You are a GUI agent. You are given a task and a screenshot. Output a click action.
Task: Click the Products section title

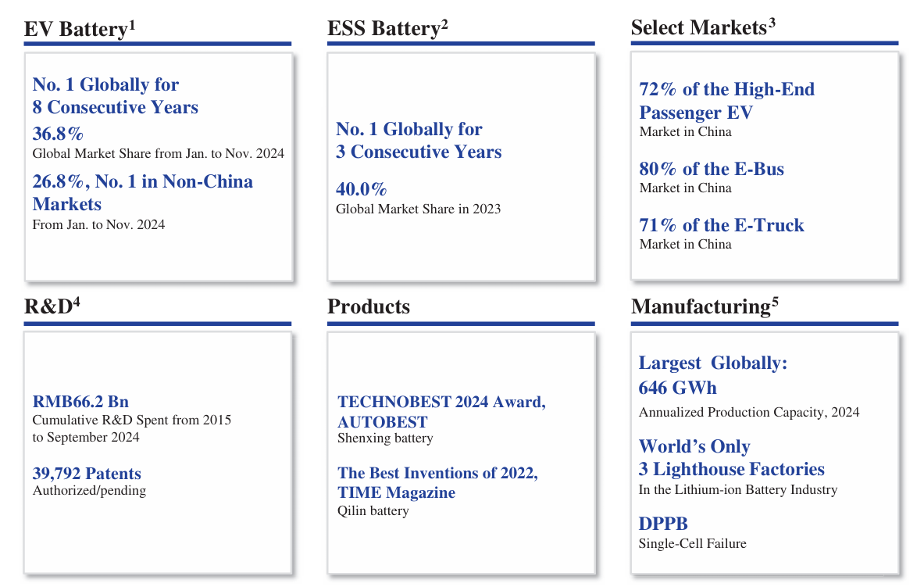(368, 306)
